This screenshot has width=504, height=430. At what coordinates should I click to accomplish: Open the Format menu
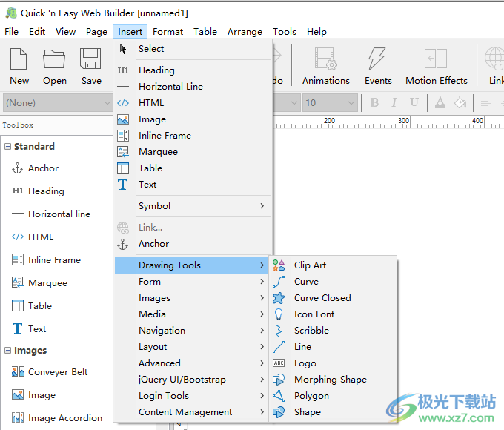[168, 32]
